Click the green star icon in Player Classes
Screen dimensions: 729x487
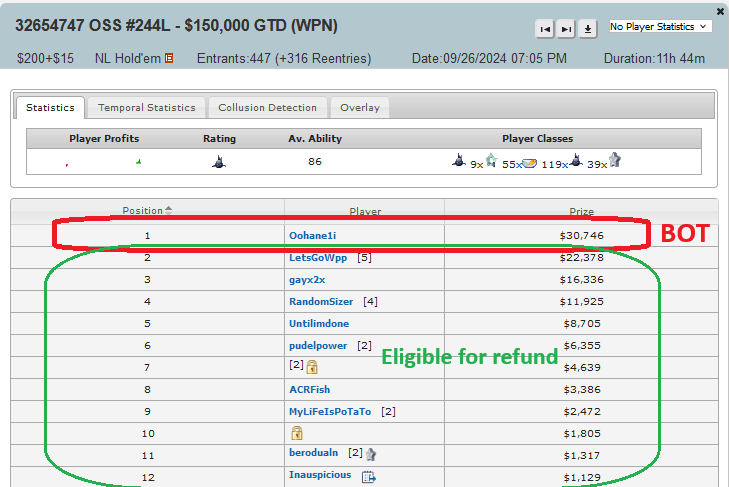pos(491,160)
